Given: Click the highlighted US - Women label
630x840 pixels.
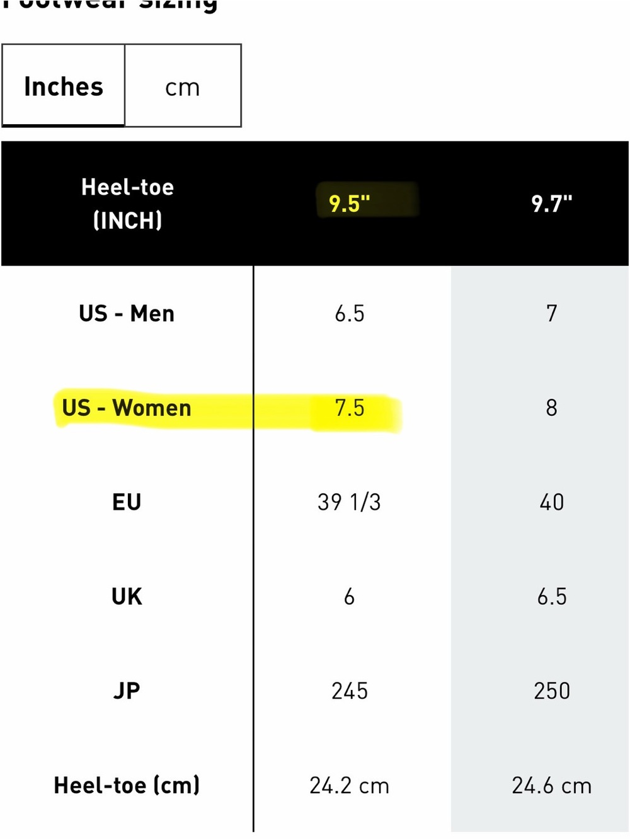Looking at the screenshot, I should (127, 408).
